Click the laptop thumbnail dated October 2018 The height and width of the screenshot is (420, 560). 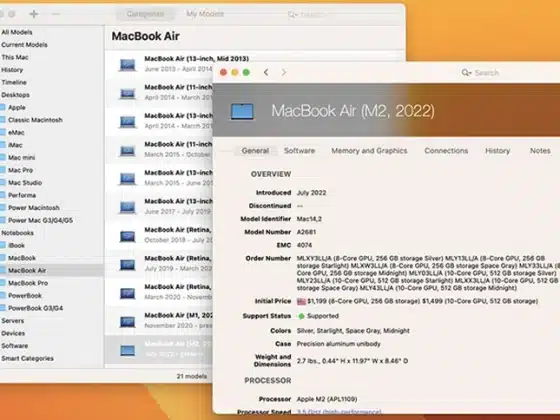tap(128, 236)
